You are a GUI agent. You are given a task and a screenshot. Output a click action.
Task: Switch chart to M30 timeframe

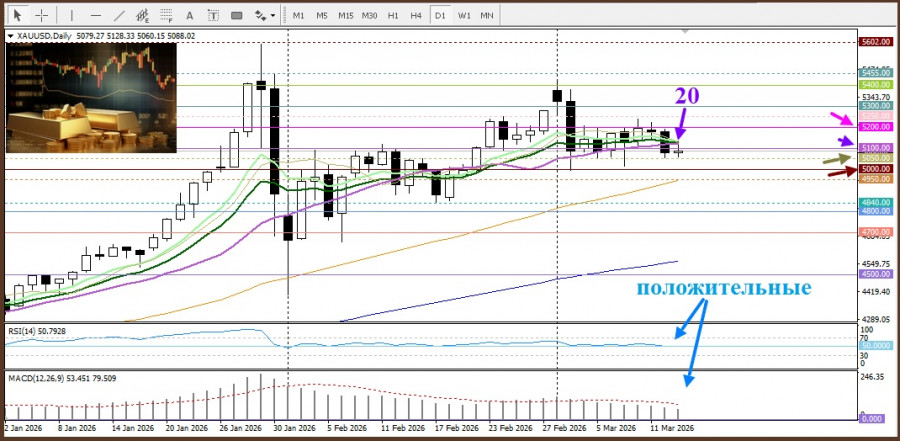(x=369, y=16)
